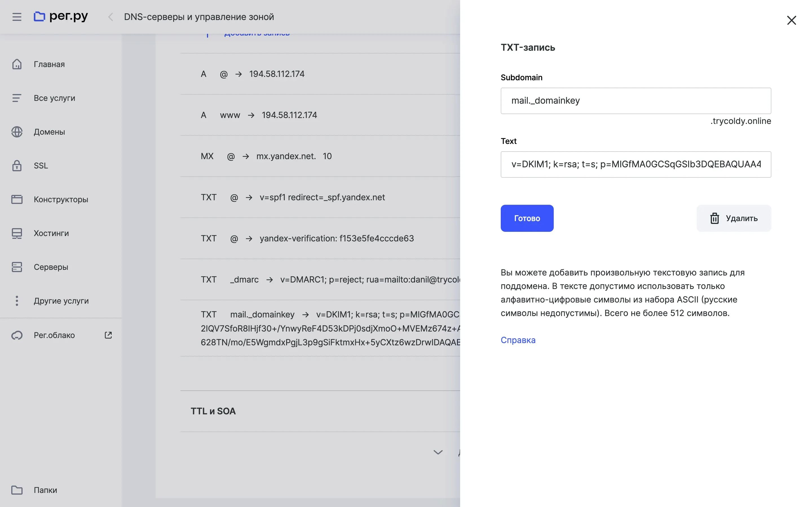812x507 pixels.
Task: Open the hamburger menu icon
Action: (17, 17)
